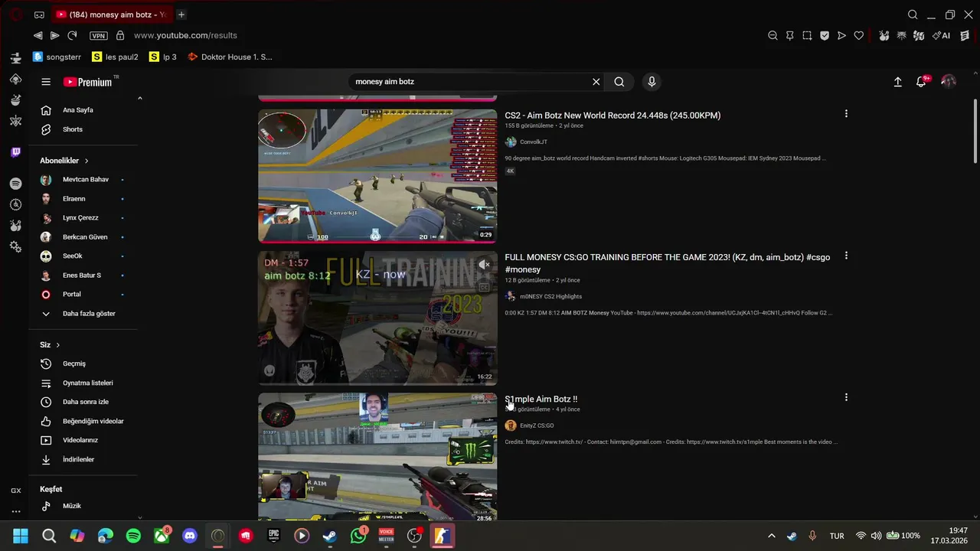This screenshot has height=551, width=980.
Task: Open the EnityZ CS:GO channel link
Action: (537, 426)
